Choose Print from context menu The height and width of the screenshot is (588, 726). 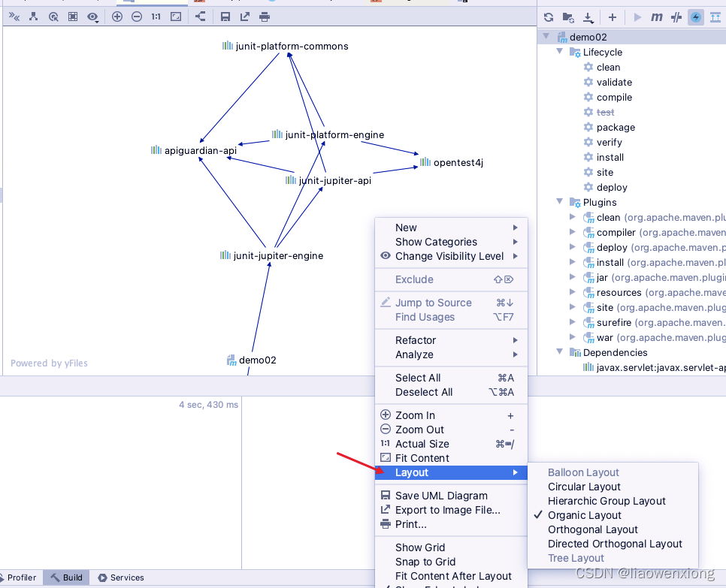452,524
